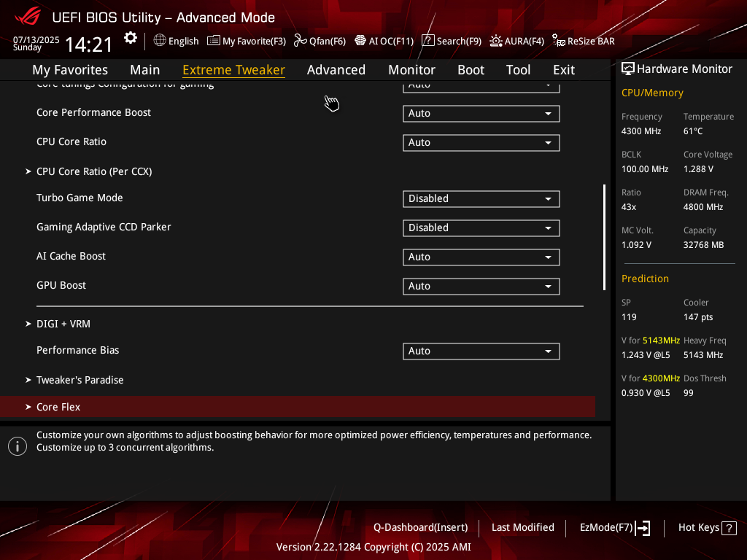Open the CPU Core Ratio dropdown
Image resolution: width=747 pixels, height=560 pixels.
click(x=481, y=142)
